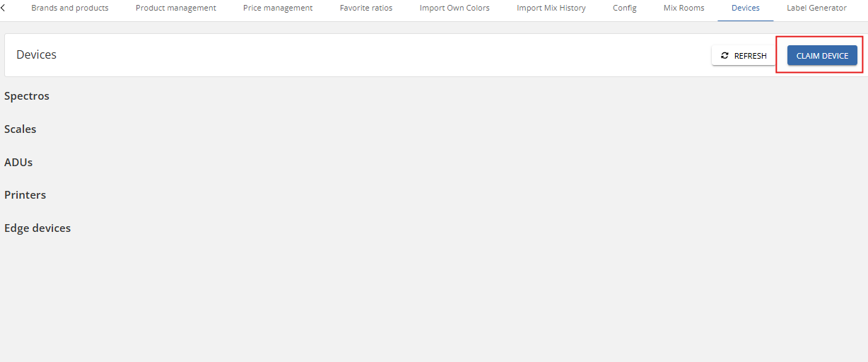This screenshot has width=868, height=362.
Task: Switch to Import Mix History tab
Action: [x=551, y=8]
